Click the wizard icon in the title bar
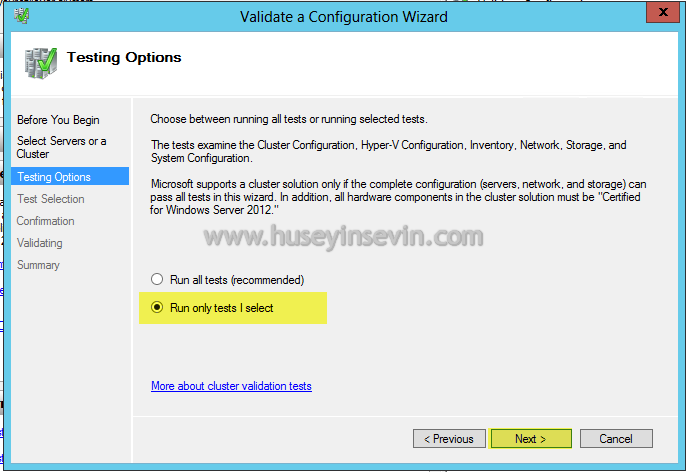 [21, 16]
